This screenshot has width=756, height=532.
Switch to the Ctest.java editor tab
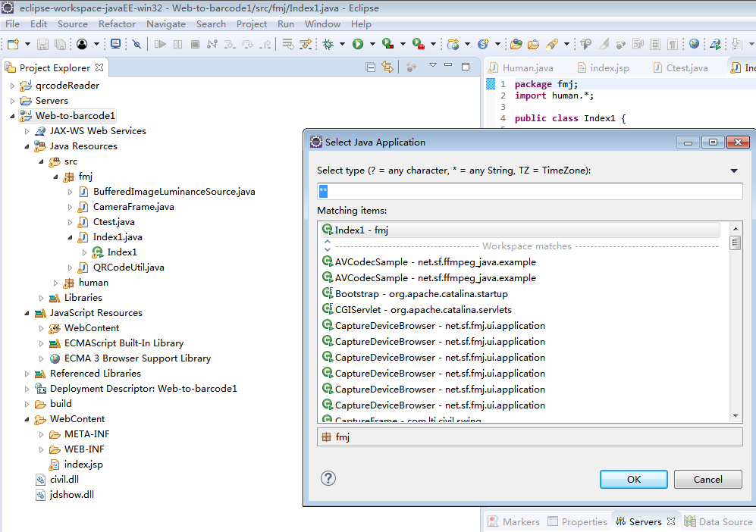coord(681,68)
